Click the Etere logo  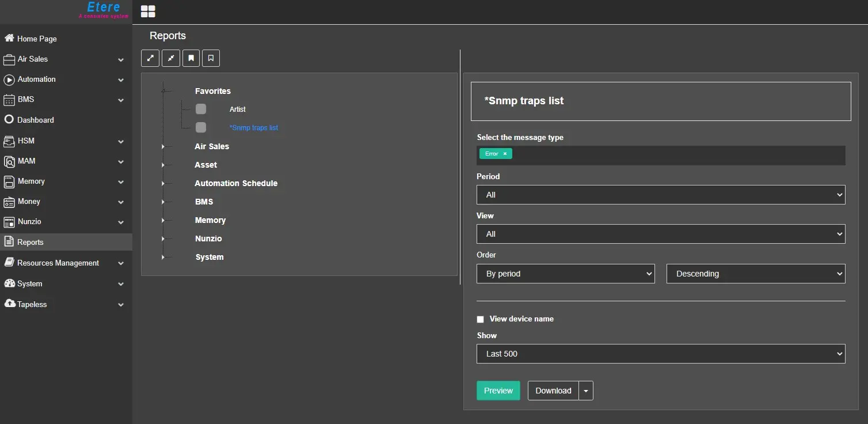(104, 9)
